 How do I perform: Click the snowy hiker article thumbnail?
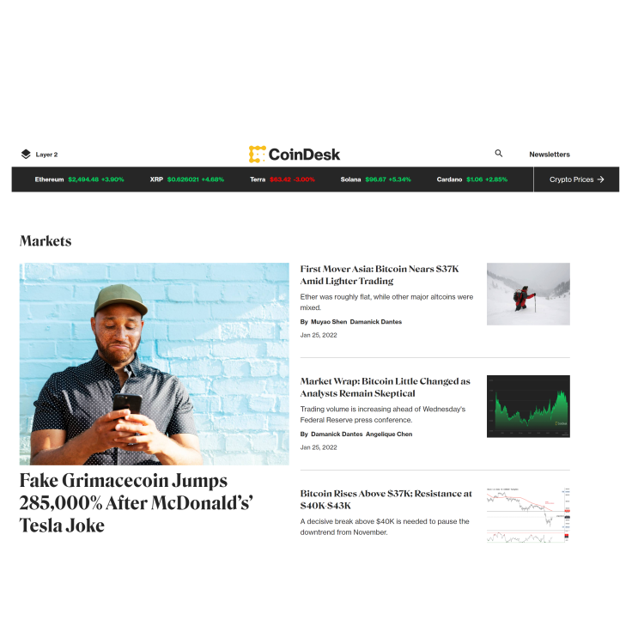[528, 294]
